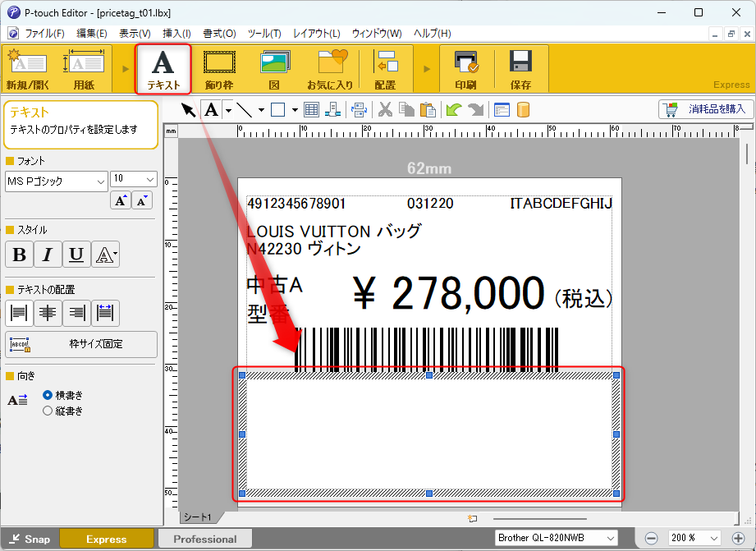Open the レイアウト(L) menu
This screenshot has height=551, width=756.
317,34
